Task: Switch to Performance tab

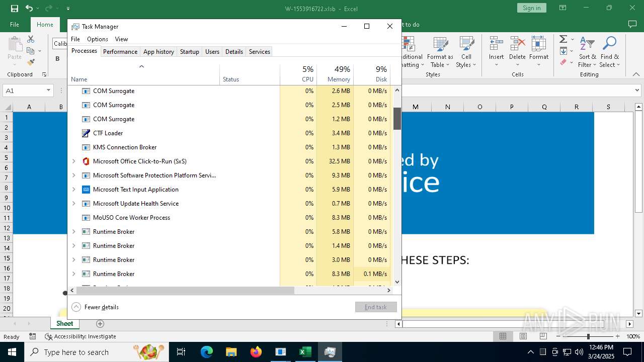Action: [120, 51]
